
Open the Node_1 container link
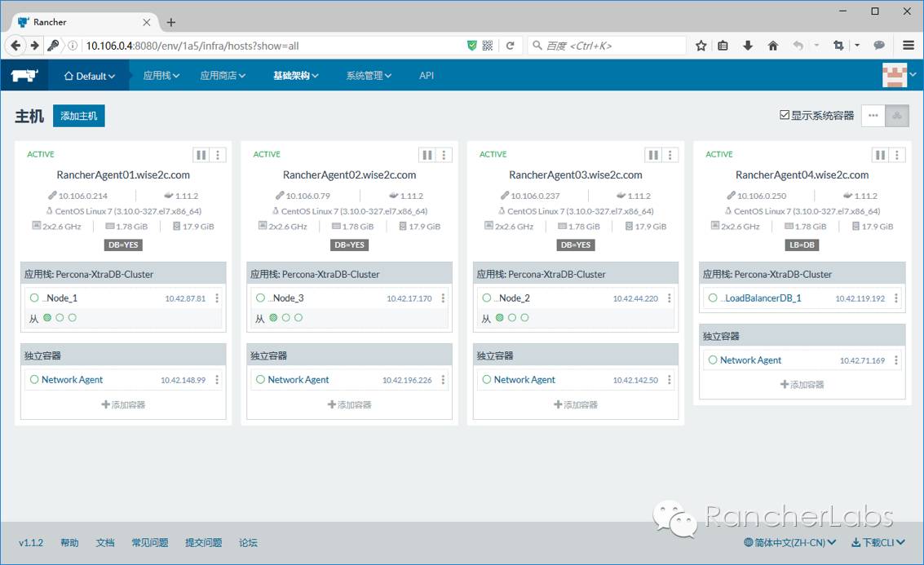point(60,298)
